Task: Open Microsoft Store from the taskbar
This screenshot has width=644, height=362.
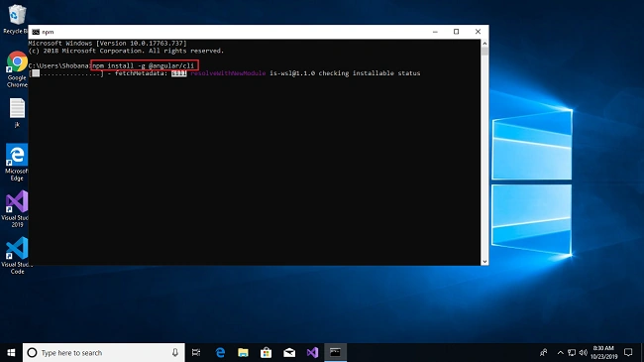Action: point(267,352)
